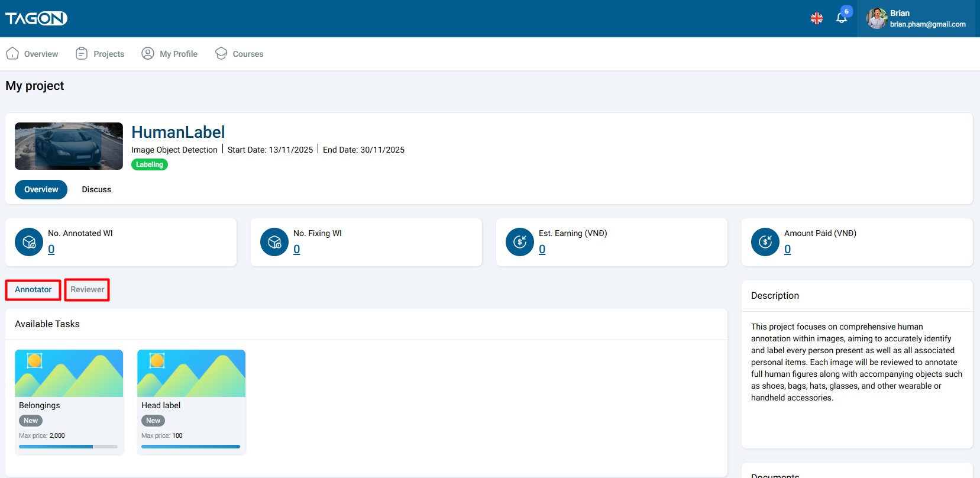Open the language flag selector
Image resolution: width=980 pixels, height=478 pixels.
pos(816,18)
